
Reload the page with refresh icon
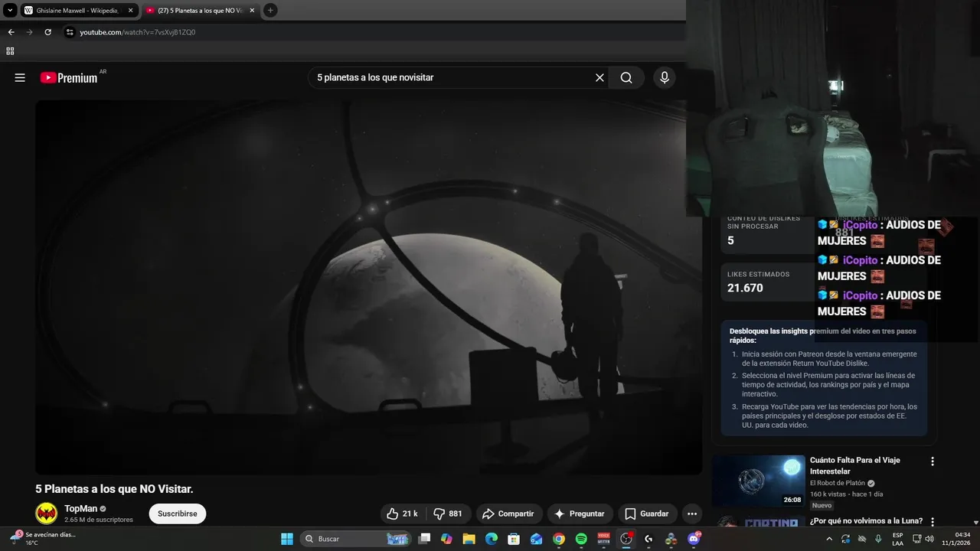point(47,32)
